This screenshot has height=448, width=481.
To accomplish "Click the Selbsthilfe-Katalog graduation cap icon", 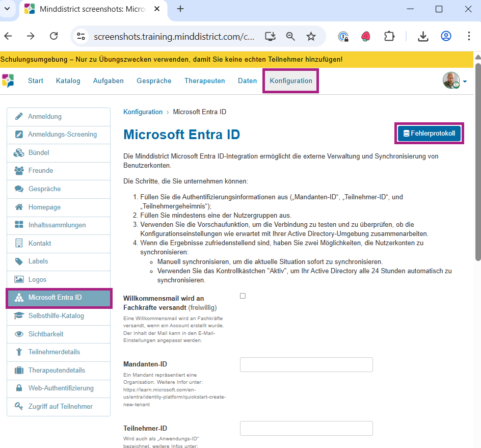I will click(x=19, y=315).
